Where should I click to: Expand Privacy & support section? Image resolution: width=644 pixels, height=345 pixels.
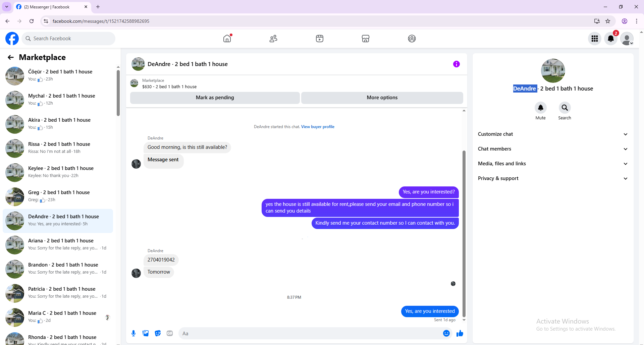pos(553,178)
